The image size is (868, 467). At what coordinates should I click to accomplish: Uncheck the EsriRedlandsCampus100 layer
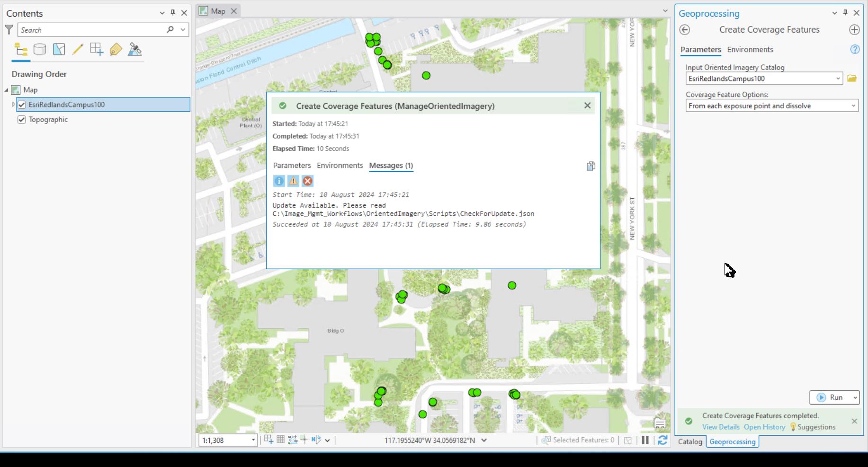pos(22,105)
